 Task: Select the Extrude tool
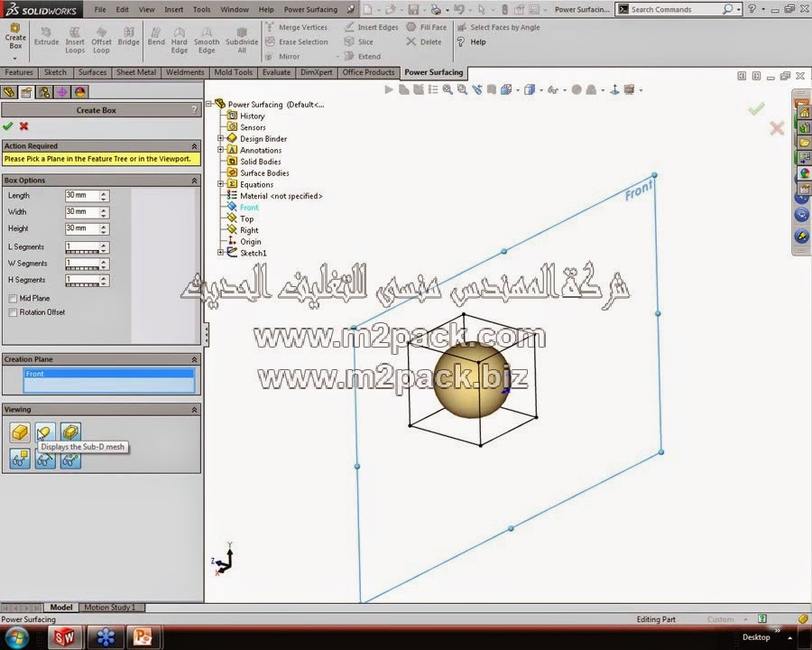tap(46, 37)
